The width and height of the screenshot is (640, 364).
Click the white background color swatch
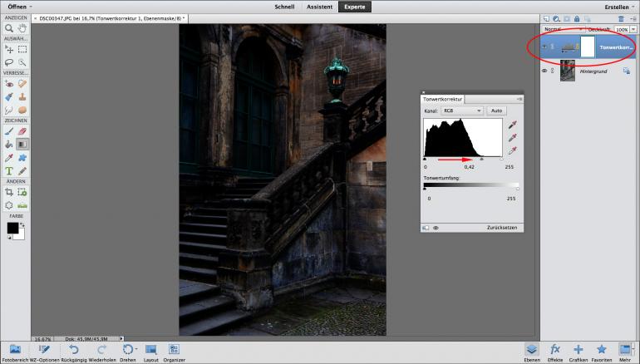pyautogui.click(x=22, y=236)
